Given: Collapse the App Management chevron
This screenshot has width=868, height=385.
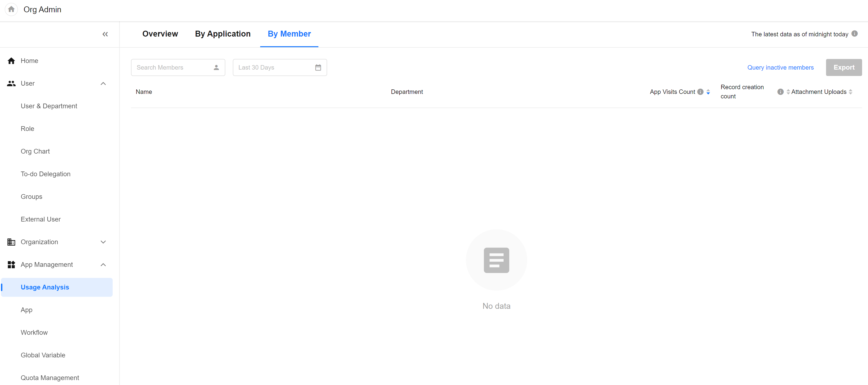Looking at the screenshot, I should 103,264.
